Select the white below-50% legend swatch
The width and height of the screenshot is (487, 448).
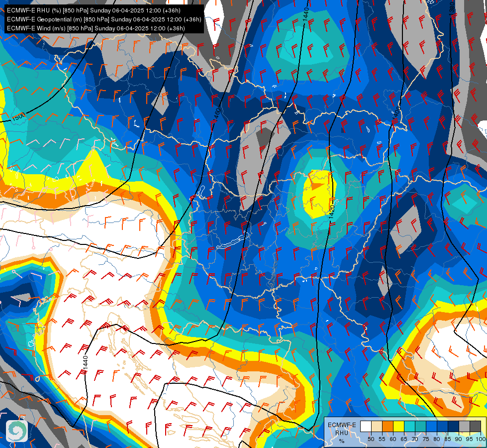(x=366, y=427)
